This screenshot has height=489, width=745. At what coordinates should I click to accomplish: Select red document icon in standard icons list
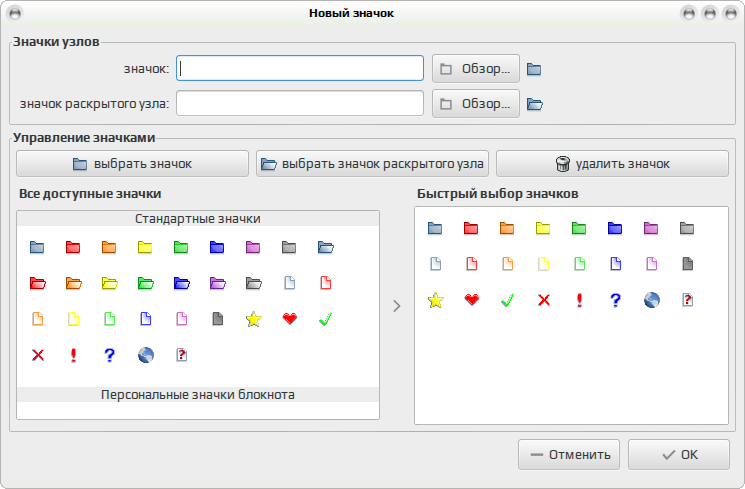[325, 283]
